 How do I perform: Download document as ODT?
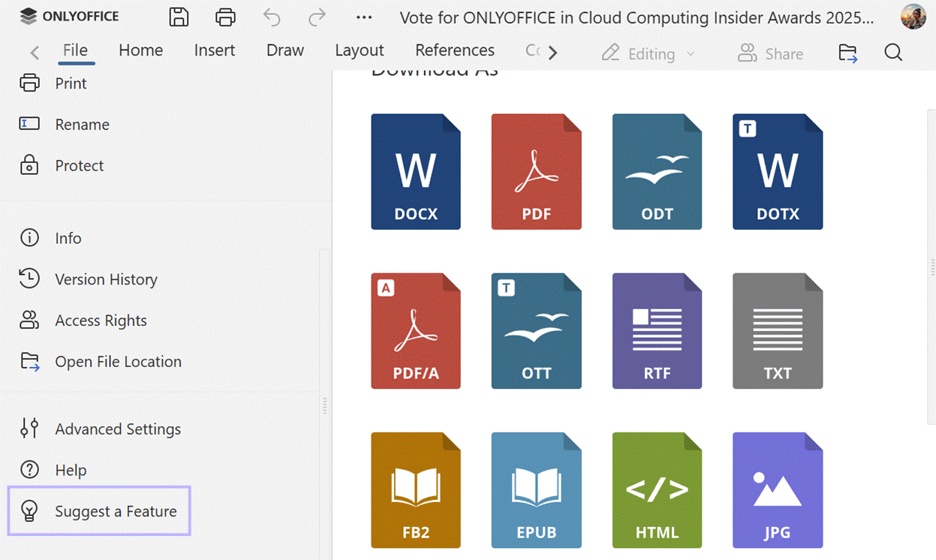point(657,172)
